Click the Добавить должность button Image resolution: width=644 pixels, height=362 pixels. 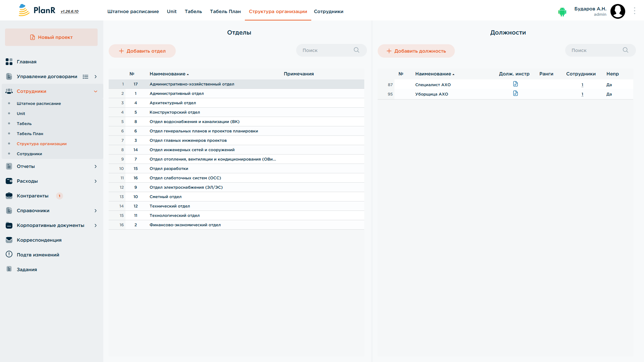(x=416, y=51)
